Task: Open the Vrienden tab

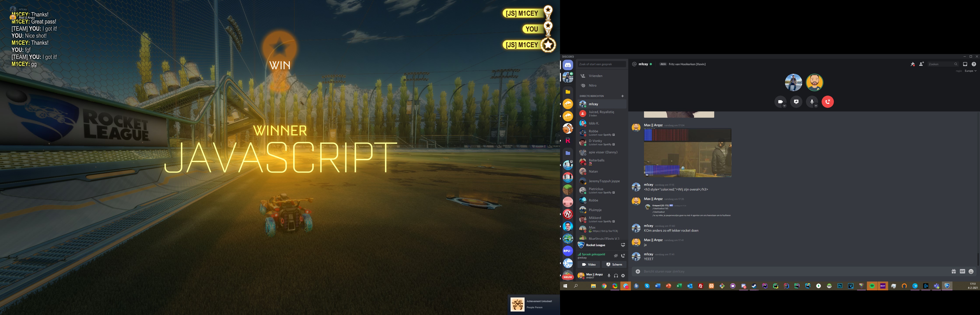Action: tap(595, 76)
